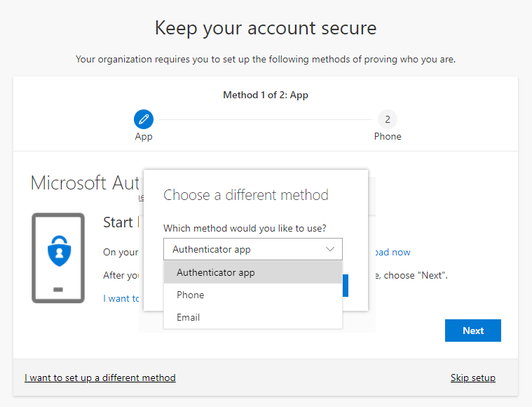
Task: Click the partially hidden download now link
Action: [391, 252]
